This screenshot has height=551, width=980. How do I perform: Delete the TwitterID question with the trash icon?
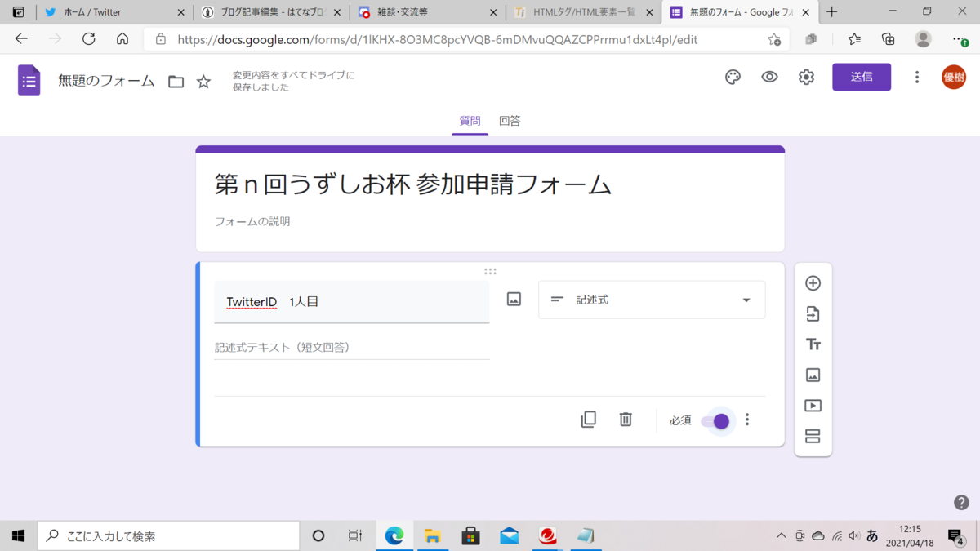point(626,419)
